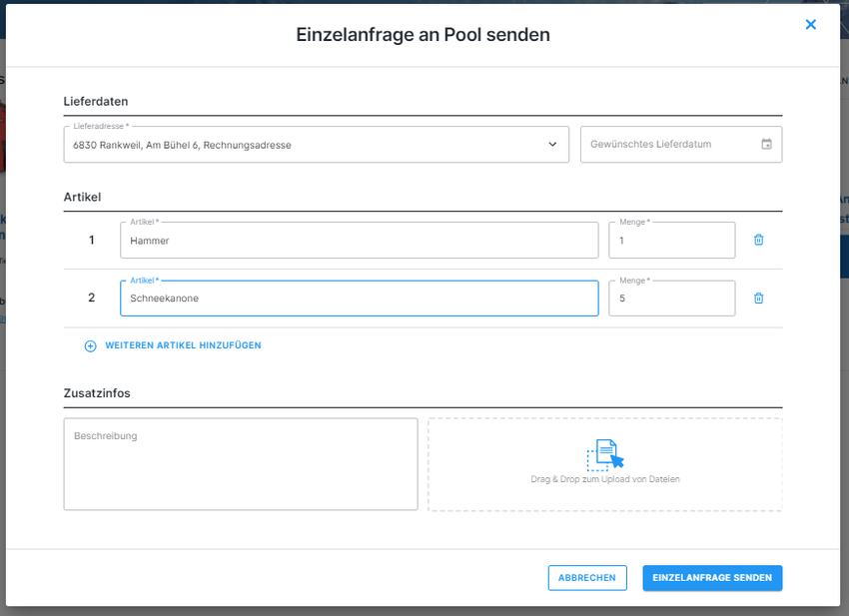849x616 pixels.
Task: Click the Menge field for Hammer
Action: [671, 241]
